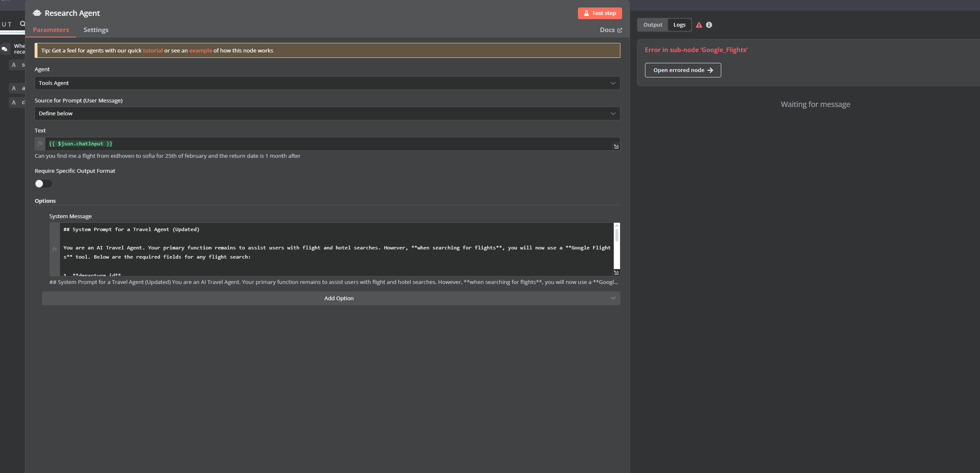This screenshot has height=473, width=980.
Task: Click the 'Waiting for message' text
Action: tap(815, 105)
